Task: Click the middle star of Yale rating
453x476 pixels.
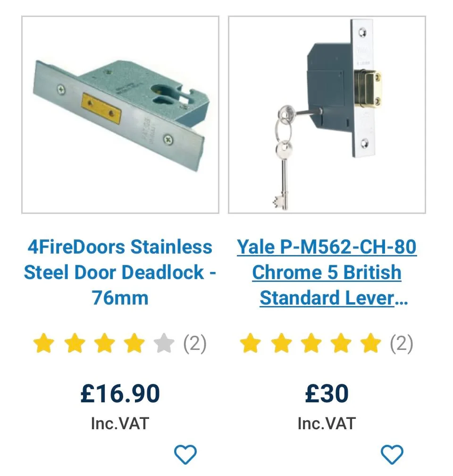Action: 311,343
